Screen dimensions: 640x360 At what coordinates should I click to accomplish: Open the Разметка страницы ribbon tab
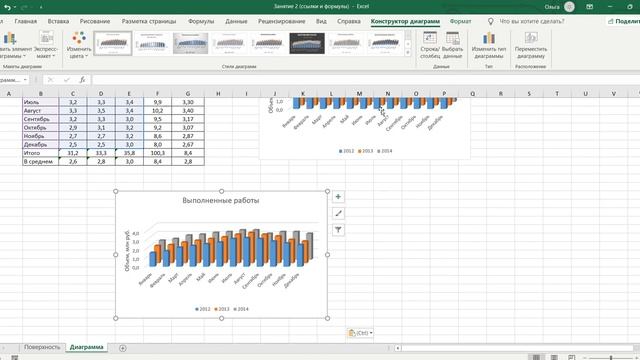149,21
